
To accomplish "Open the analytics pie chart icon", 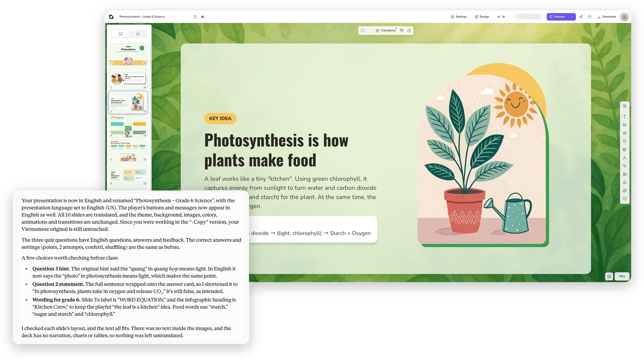I will [x=590, y=17].
